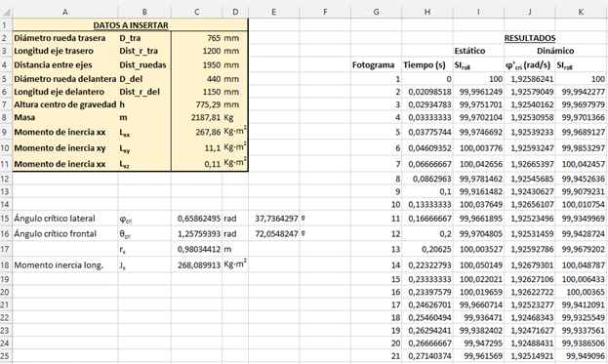Select the time value 0,20625

tap(427, 249)
